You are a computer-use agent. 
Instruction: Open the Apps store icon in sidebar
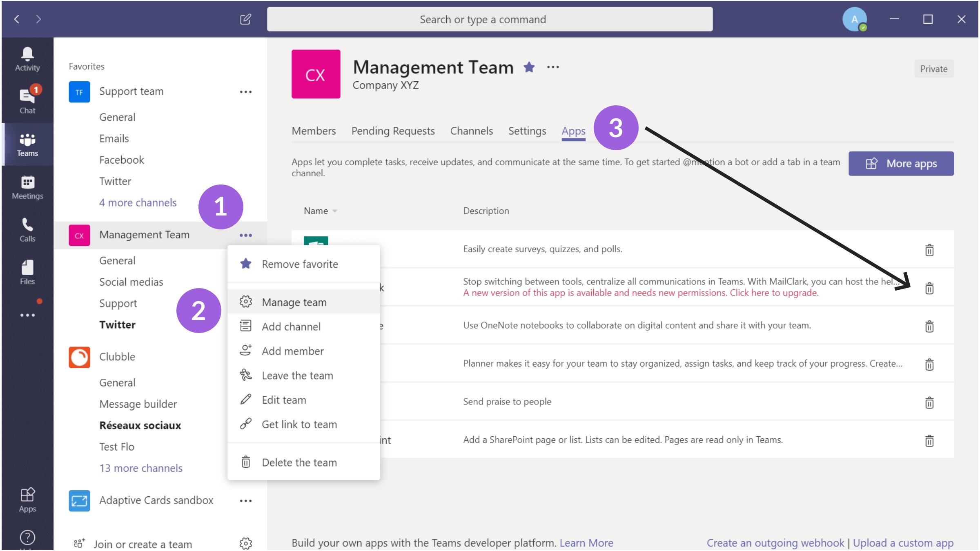[27, 500]
